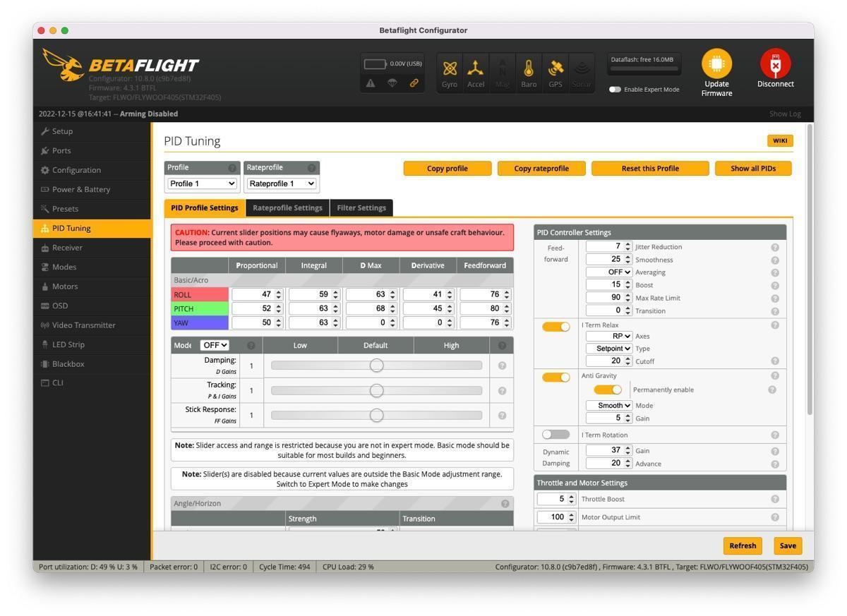This screenshot has width=847, height=616.
Task: Enable I Term Rotation switch
Action: click(x=555, y=435)
